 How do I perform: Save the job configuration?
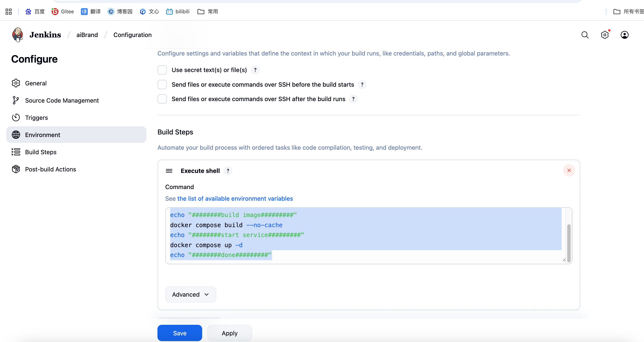tap(180, 333)
